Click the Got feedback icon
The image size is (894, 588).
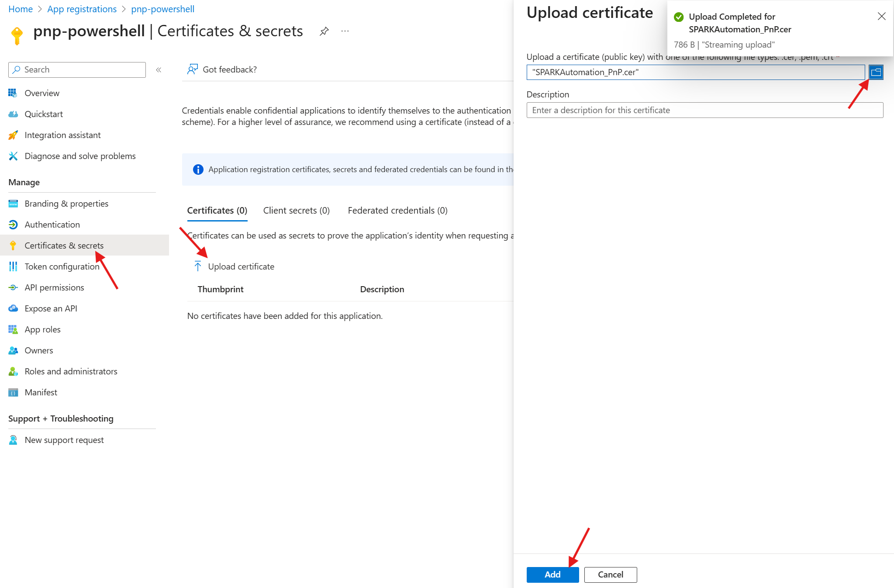192,69
